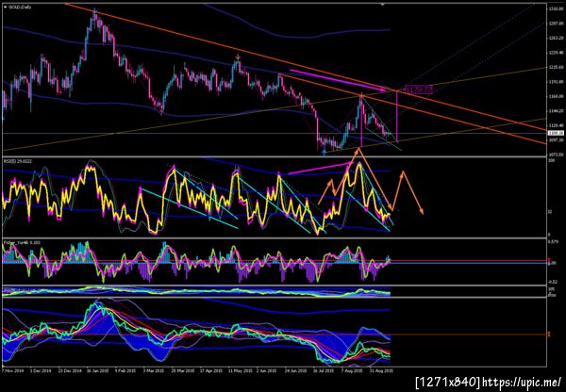Click the 11 May 2015 date label
This screenshot has width=566, height=392.
point(241,370)
